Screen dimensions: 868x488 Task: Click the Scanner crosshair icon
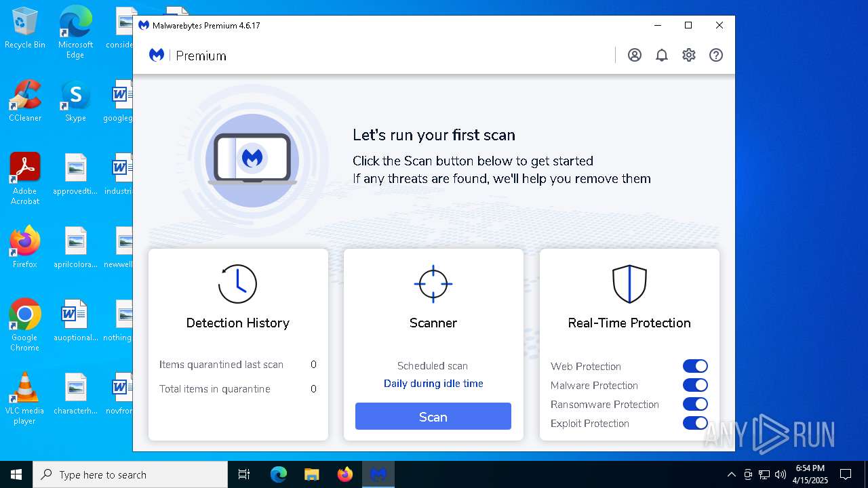coord(433,283)
